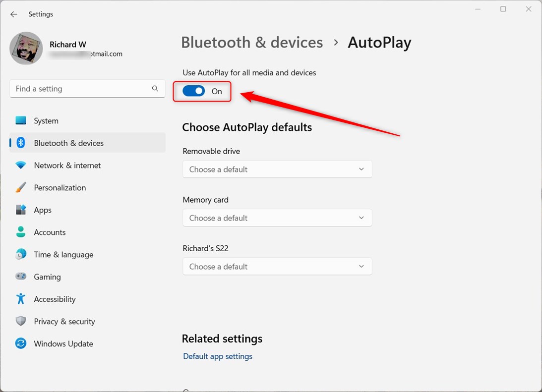The image size is (542, 392).
Task: Select Time & language in the navigation pane
Action: (63, 254)
